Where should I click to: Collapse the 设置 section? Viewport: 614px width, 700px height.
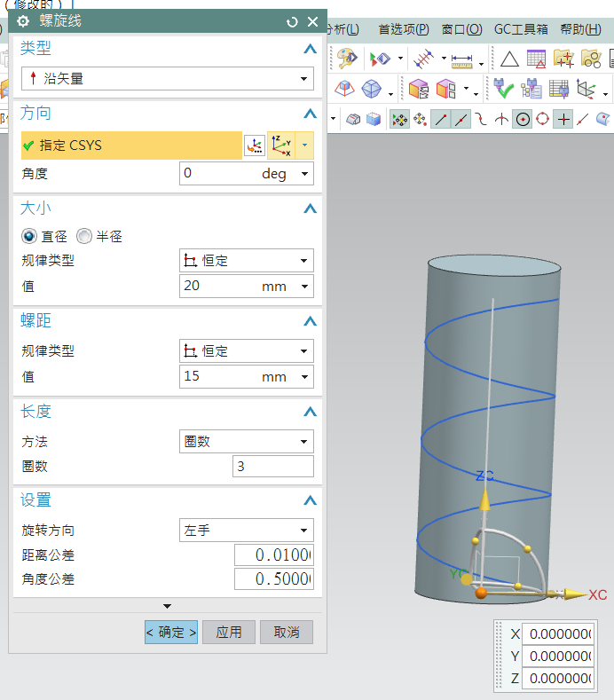[x=310, y=500]
